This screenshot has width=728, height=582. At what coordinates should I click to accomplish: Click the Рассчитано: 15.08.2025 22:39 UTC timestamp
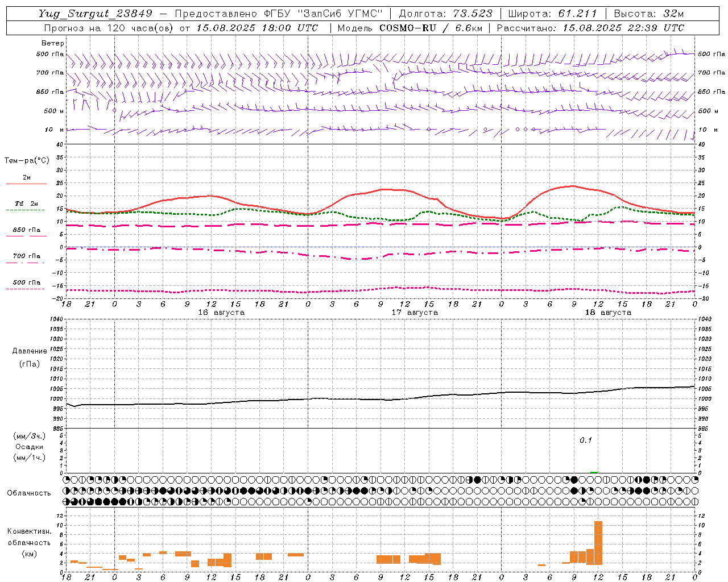pos(590,28)
